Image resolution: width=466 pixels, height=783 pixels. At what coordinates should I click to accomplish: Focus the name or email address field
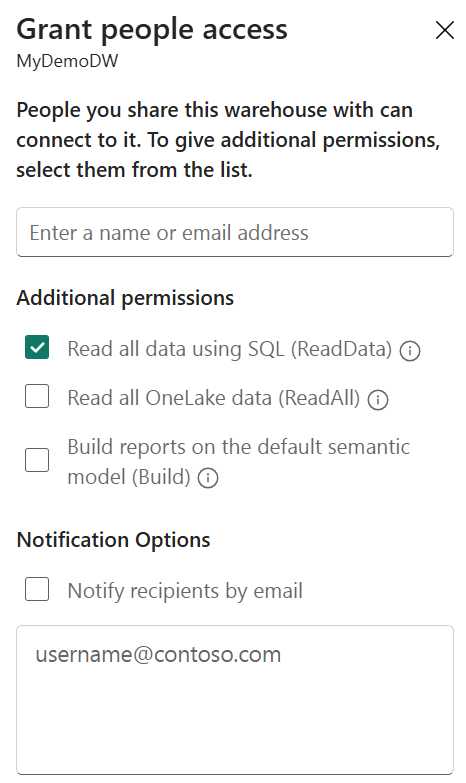(235, 232)
